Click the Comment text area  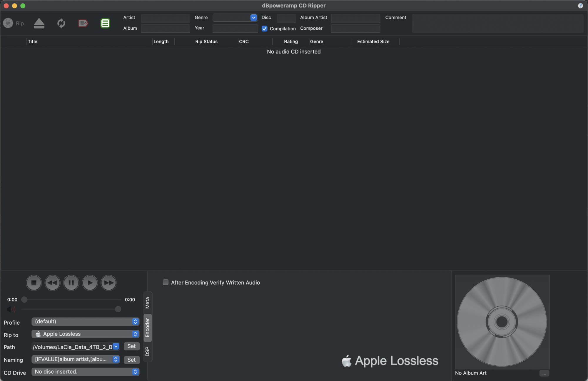click(498, 23)
